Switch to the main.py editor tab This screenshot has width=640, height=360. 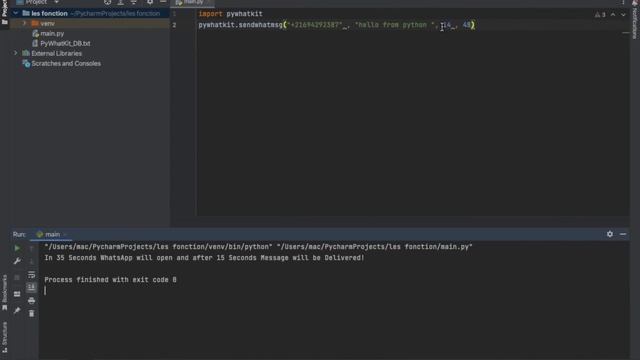pos(193,2)
